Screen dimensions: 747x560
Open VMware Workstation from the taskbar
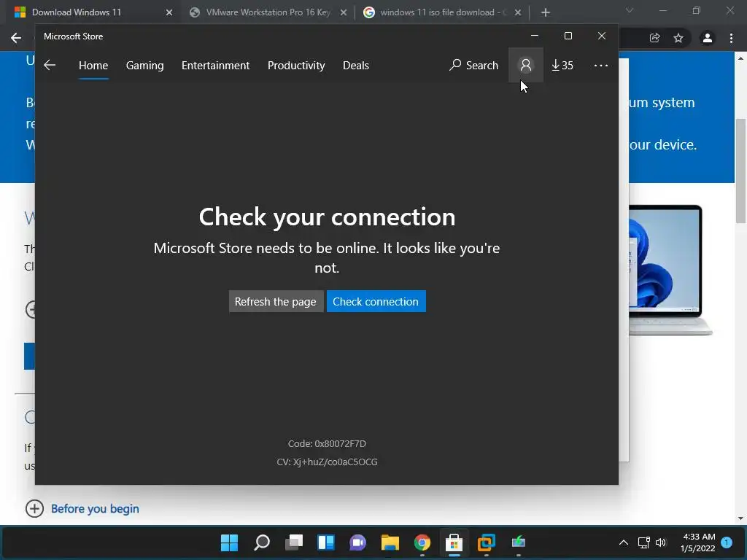487,542
